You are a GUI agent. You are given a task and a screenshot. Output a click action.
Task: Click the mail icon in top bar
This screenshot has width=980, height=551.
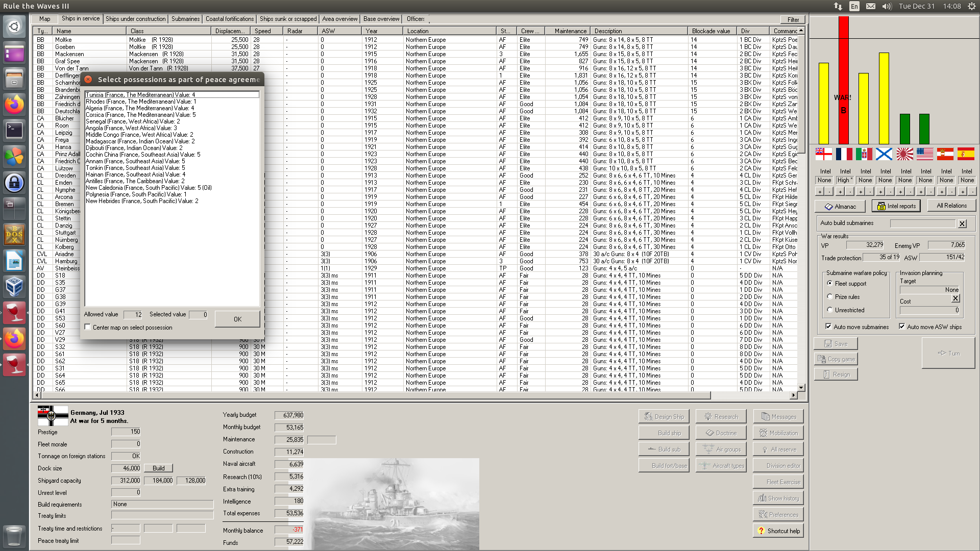(x=871, y=6)
